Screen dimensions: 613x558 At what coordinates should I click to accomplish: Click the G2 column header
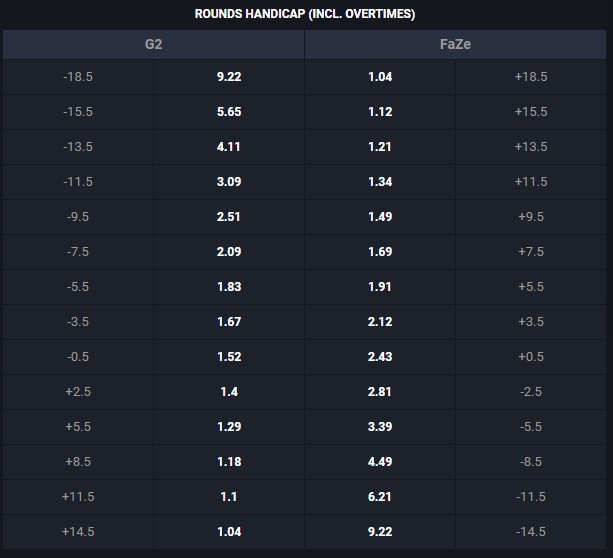coord(154,44)
